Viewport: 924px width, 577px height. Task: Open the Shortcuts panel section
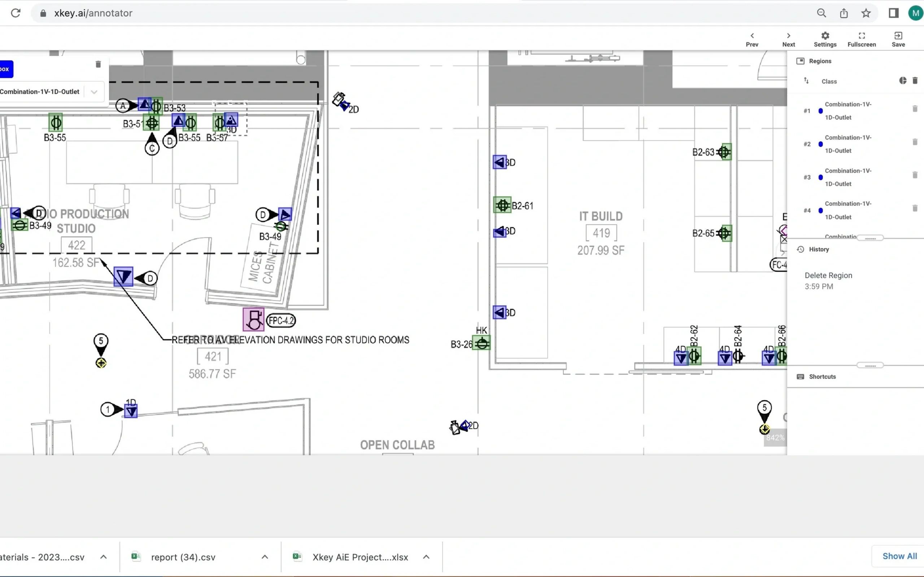point(822,376)
